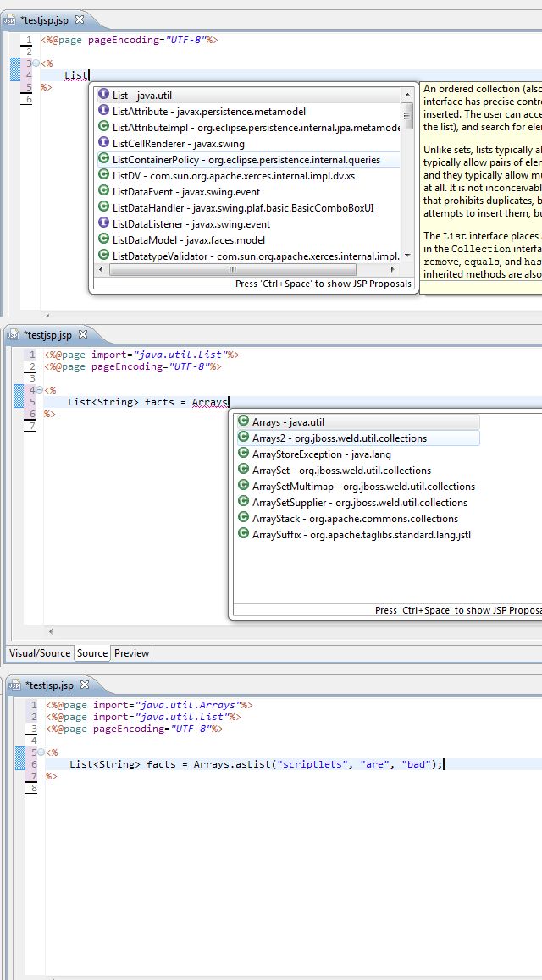Click proposals horizontal scrollbar right arrow
Screen dimensions: 542x980
coord(393,269)
